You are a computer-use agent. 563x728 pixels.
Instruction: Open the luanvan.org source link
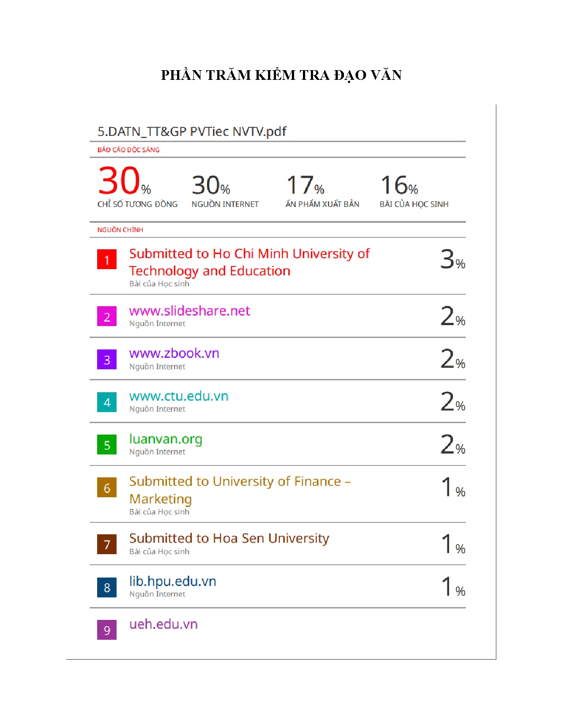[166, 439]
